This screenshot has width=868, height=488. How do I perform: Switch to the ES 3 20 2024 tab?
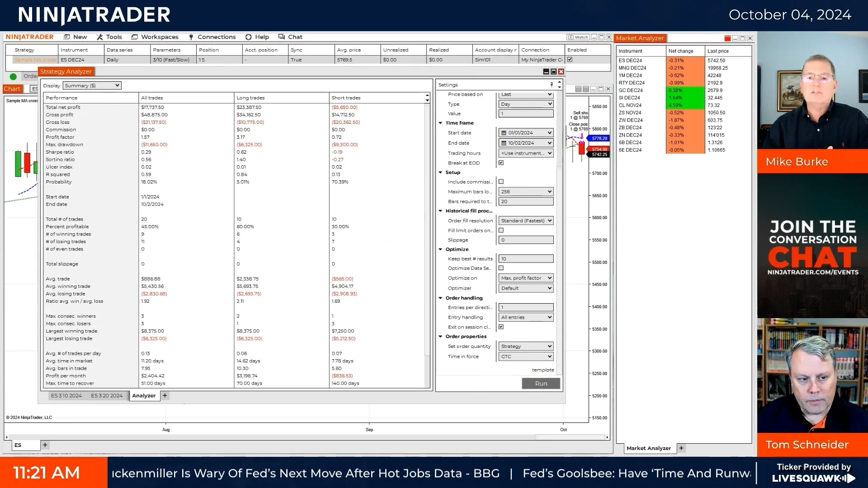pos(107,395)
